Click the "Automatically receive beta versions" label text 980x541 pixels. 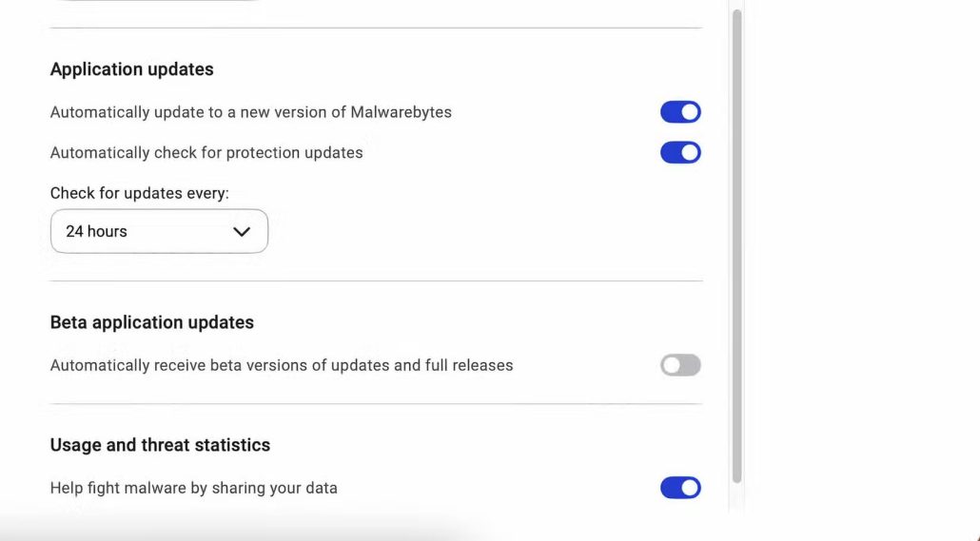(x=281, y=365)
